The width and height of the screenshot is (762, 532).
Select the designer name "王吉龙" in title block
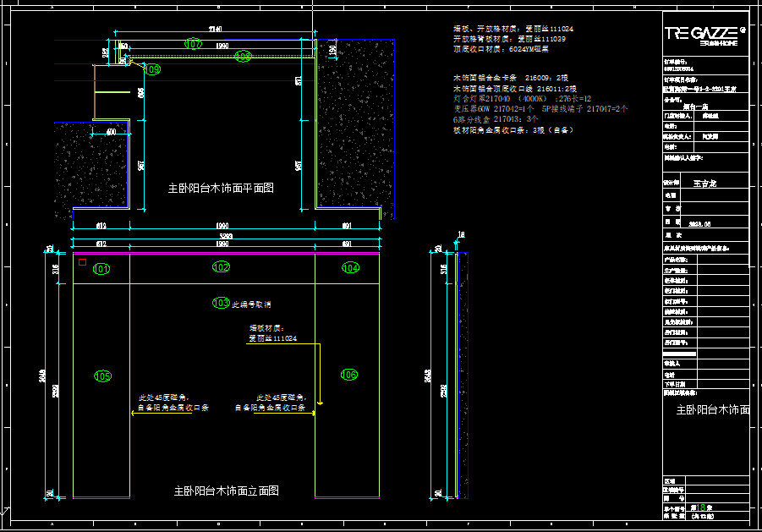704,184
